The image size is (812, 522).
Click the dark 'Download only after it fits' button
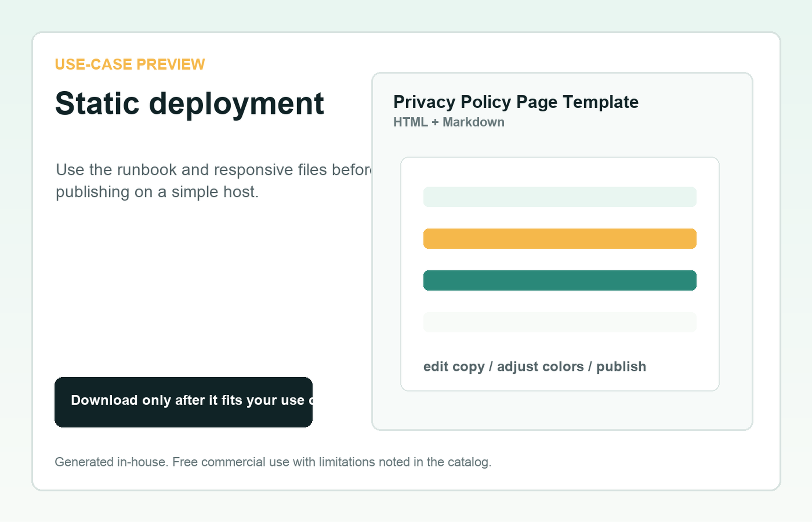click(x=183, y=402)
